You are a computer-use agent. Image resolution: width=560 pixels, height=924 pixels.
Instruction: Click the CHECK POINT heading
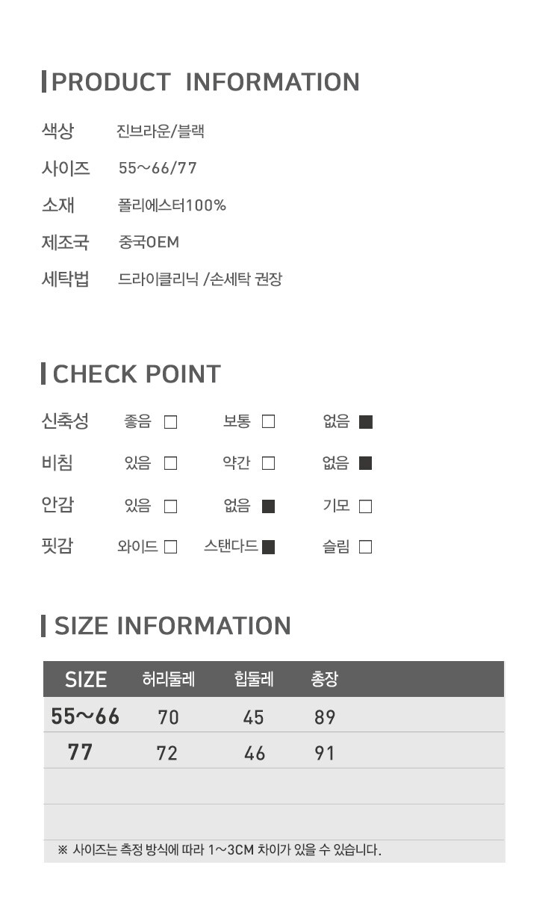137,374
